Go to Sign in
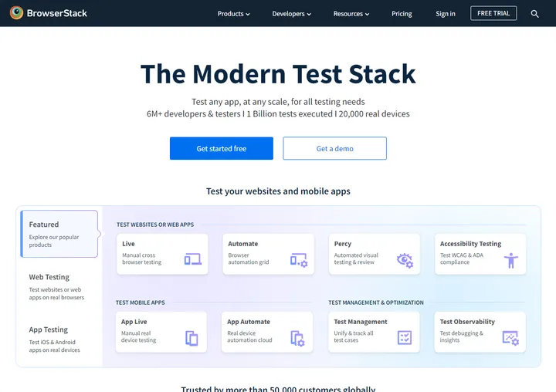This screenshot has height=392, width=556. [446, 14]
